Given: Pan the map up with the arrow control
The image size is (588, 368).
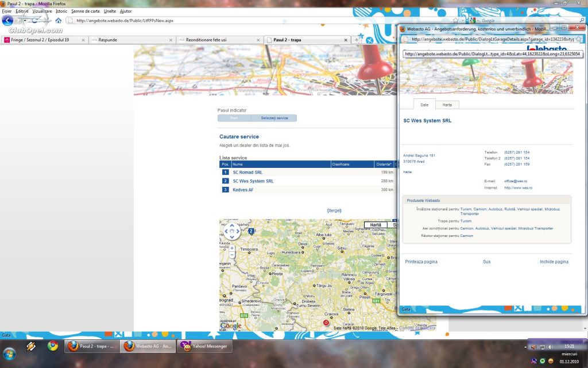Looking at the screenshot, I should [232, 226].
